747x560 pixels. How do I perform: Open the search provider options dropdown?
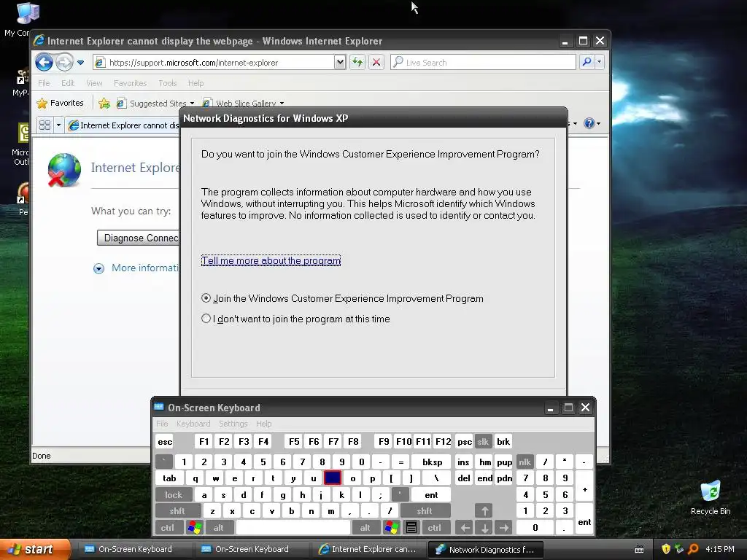600,62
